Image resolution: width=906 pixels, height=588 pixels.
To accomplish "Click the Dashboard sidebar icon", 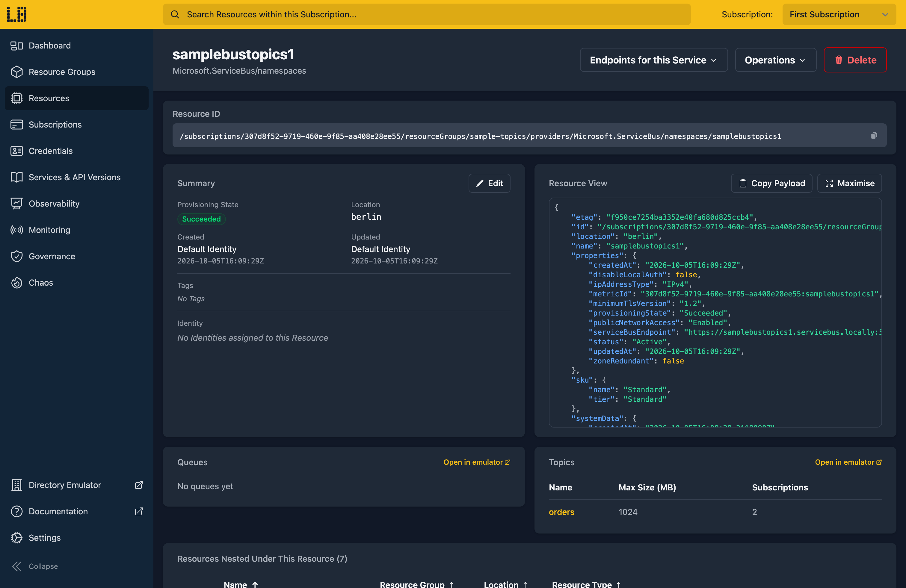I will click(x=17, y=46).
